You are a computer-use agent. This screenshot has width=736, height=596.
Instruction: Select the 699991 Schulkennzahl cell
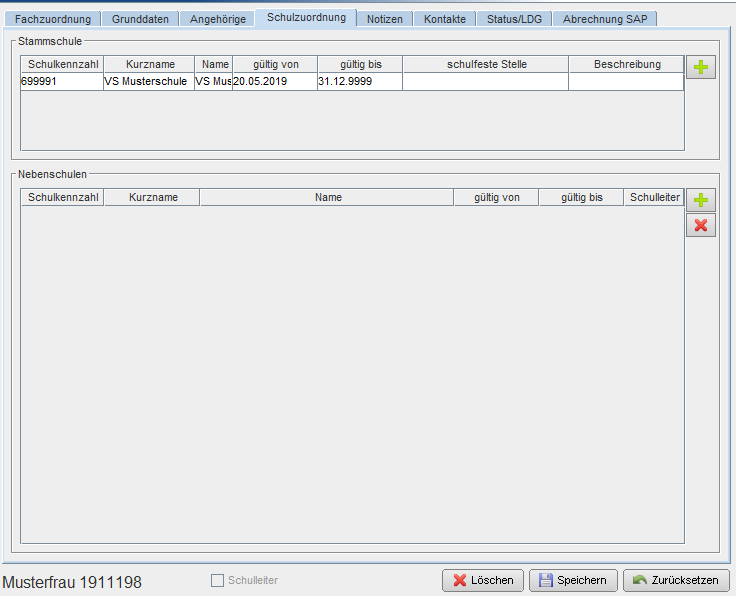coord(62,82)
